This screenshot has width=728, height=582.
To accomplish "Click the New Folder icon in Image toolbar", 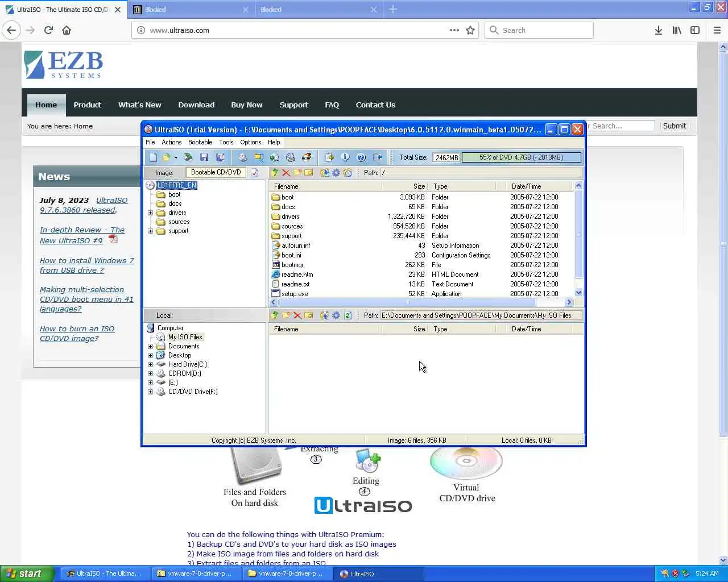I will [x=297, y=173].
